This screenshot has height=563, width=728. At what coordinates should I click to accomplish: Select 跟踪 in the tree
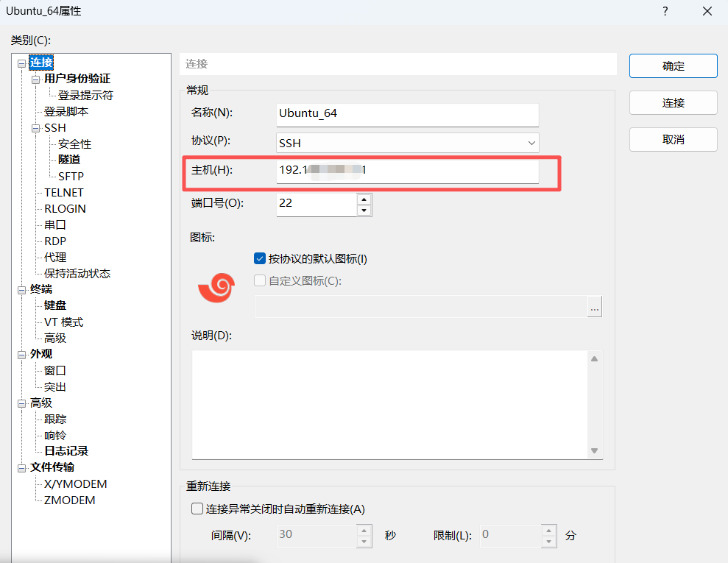point(54,419)
